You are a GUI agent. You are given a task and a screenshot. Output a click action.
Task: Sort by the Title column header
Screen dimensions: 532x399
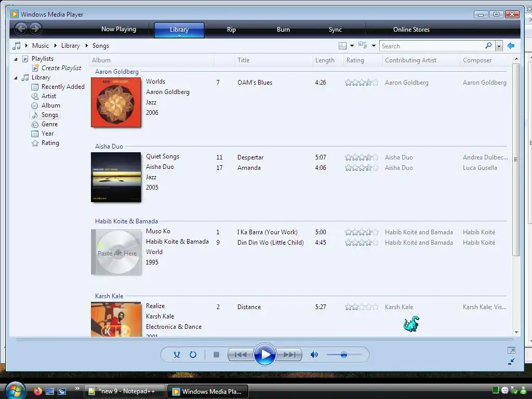[273, 60]
